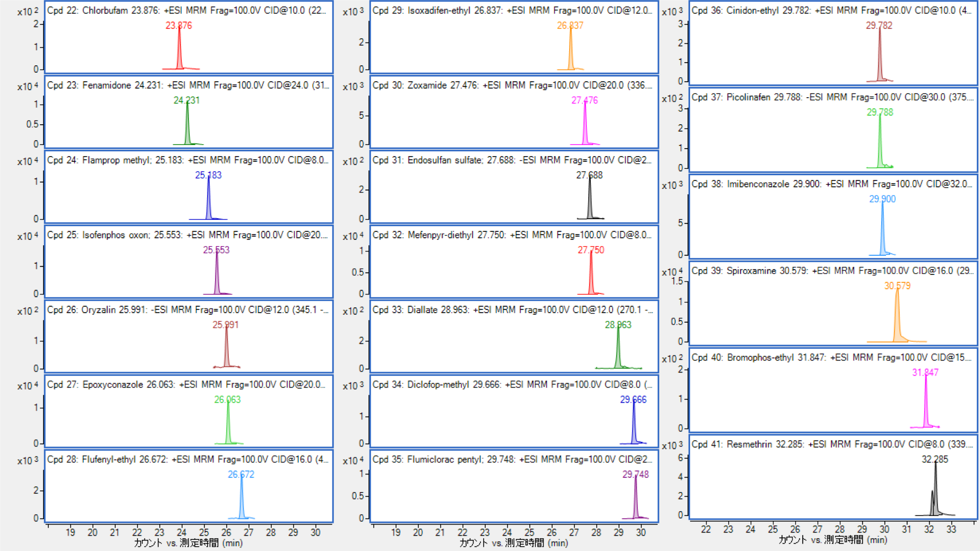Screen dimensions: 980x551
Task: Select the Cpd 23 Fenamidone chromatogram title
Action: click(188, 85)
